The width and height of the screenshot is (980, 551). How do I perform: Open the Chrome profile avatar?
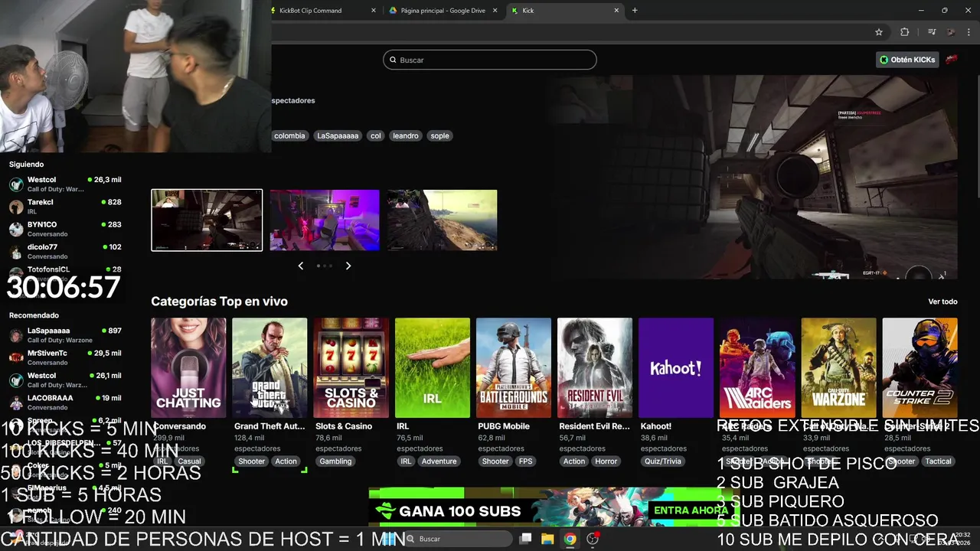pos(950,32)
